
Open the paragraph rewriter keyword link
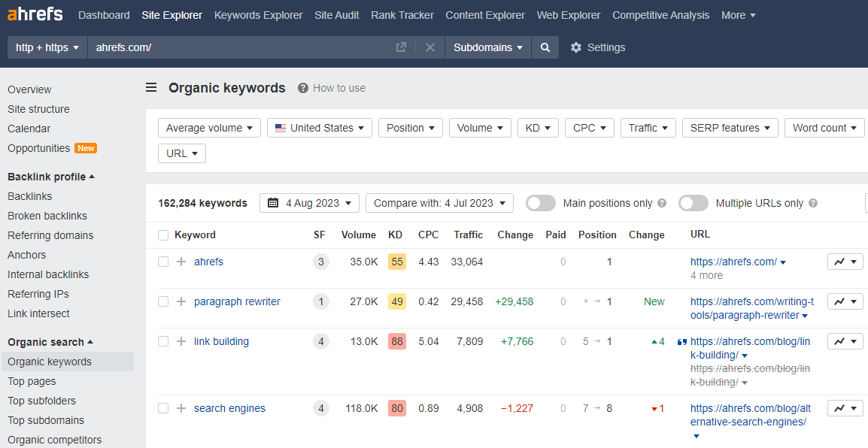[x=237, y=301]
